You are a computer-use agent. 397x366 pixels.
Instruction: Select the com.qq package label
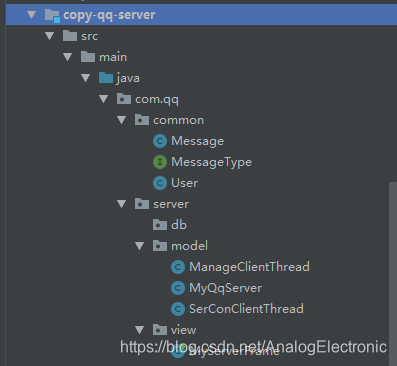(157, 100)
